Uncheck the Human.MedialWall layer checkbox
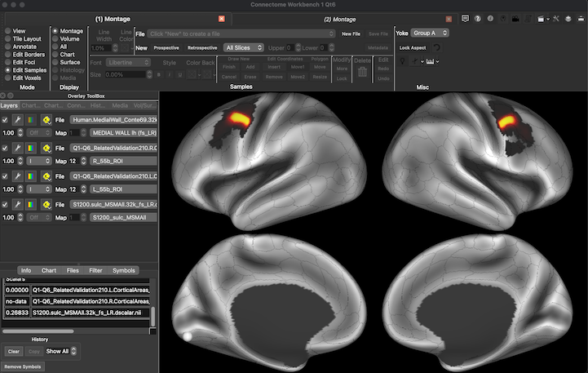 (5, 119)
